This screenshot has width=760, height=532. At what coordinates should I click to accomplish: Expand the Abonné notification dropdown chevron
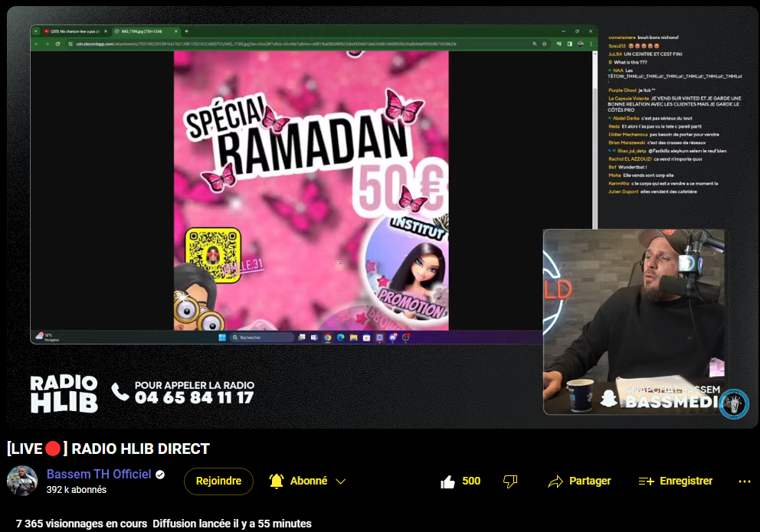pyautogui.click(x=341, y=481)
